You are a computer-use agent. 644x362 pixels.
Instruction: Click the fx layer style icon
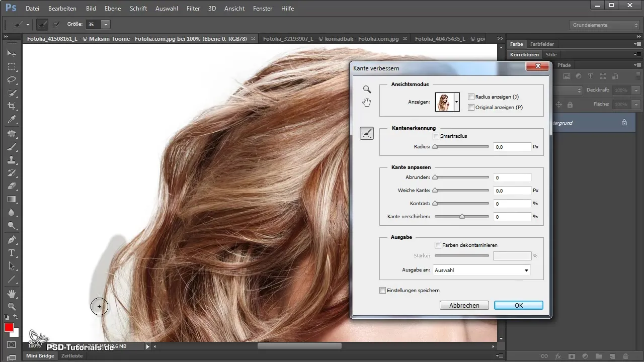(x=557, y=356)
